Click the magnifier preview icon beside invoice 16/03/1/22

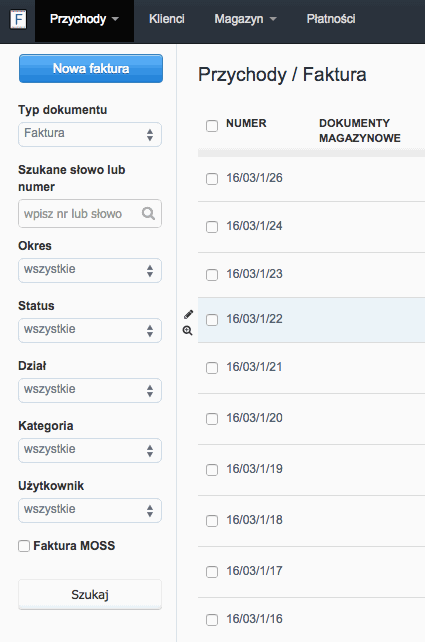pos(188,330)
